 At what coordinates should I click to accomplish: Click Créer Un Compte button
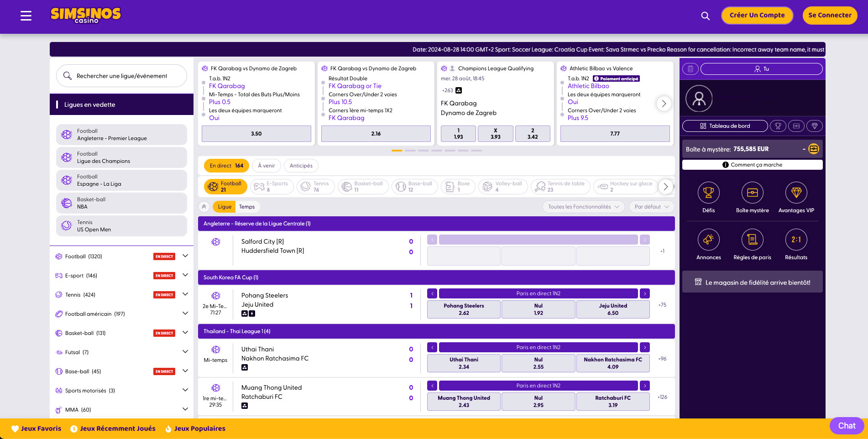(757, 15)
